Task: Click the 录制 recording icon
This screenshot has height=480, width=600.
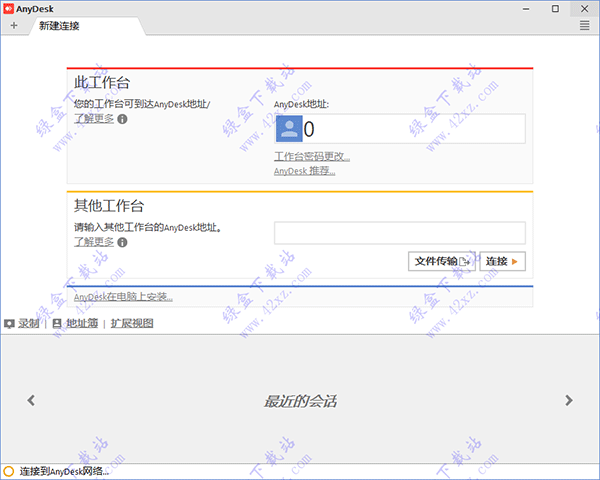Action: (x=9, y=324)
